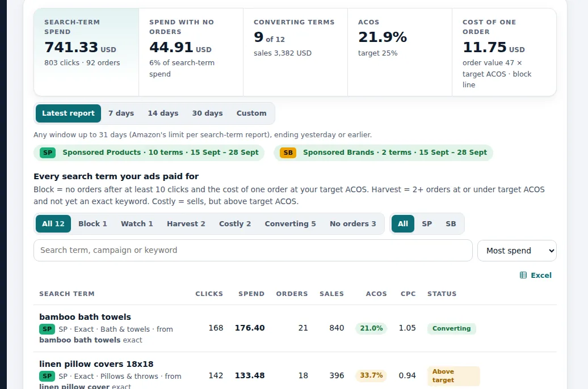Select the SB ad-type filter
Screen dimensions: 588x389
click(x=451, y=224)
